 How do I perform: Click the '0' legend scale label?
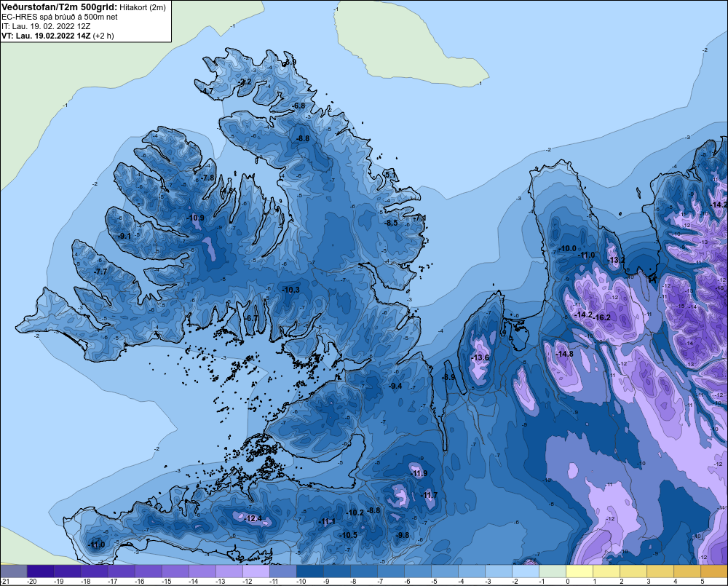(x=568, y=582)
